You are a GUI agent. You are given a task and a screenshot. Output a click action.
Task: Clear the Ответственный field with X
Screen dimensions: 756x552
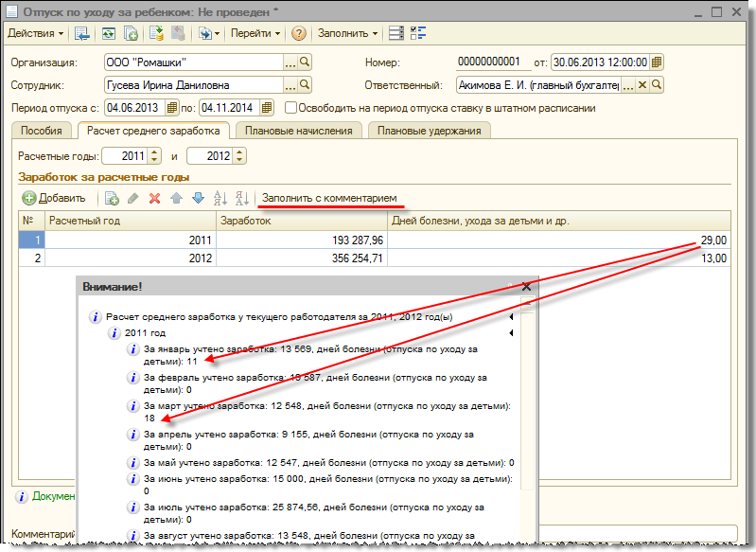pyautogui.click(x=642, y=85)
